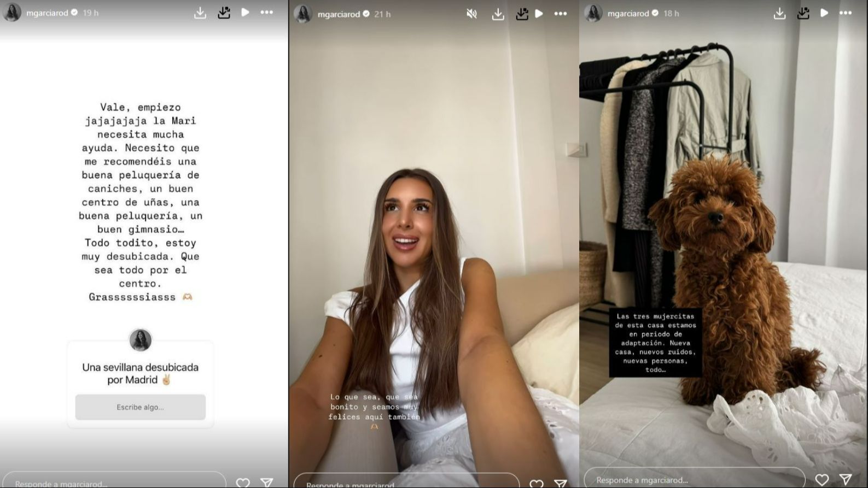Download the third story (18 h)
The height and width of the screenshot is (488, 868).
tap(779, 13)
